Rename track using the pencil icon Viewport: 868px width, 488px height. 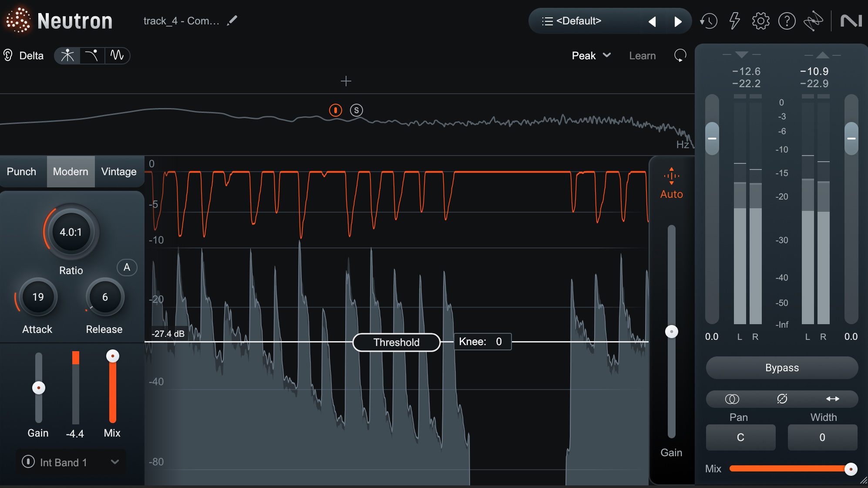[232, 20]
